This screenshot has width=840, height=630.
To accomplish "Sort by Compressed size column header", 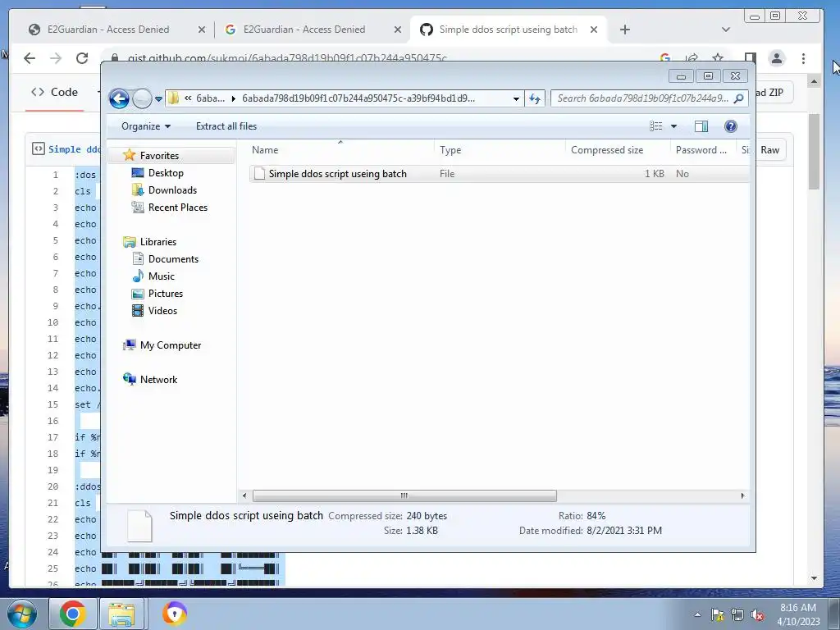I will click(618, 151).
